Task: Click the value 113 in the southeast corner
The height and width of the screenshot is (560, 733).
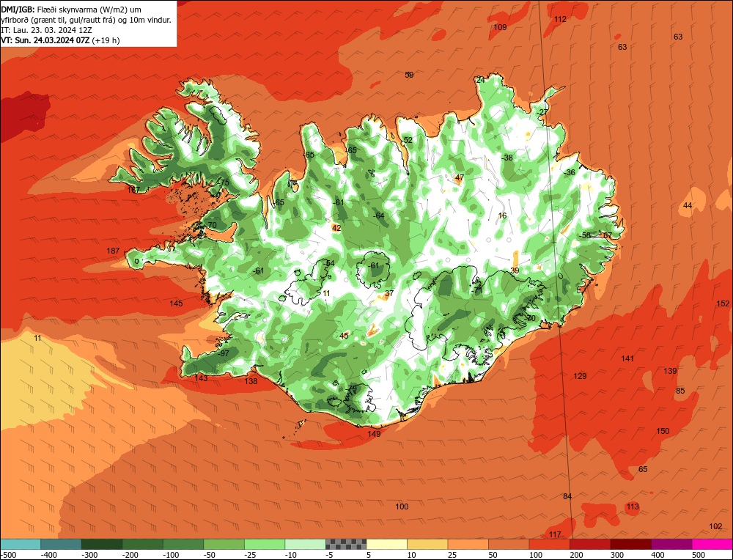Action: click(x=633, y=506)
